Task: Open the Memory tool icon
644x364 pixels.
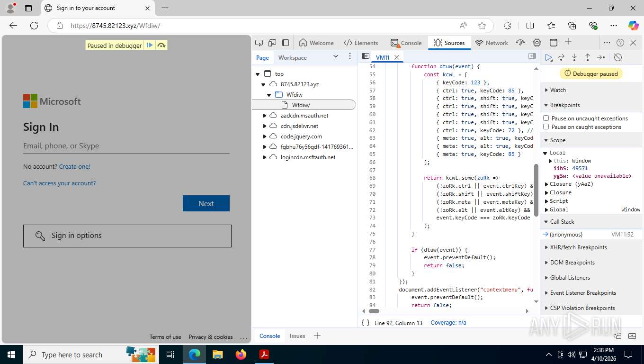Action: (537, 43)
